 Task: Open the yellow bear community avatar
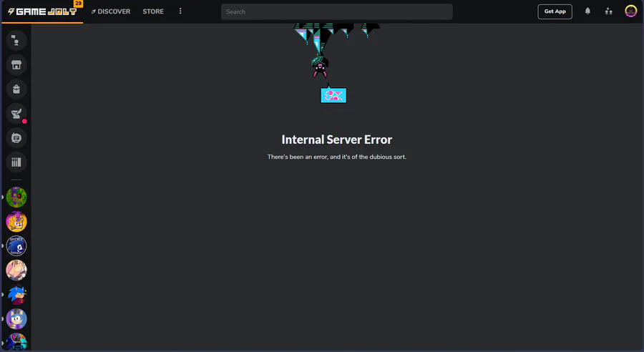(16, 221)
